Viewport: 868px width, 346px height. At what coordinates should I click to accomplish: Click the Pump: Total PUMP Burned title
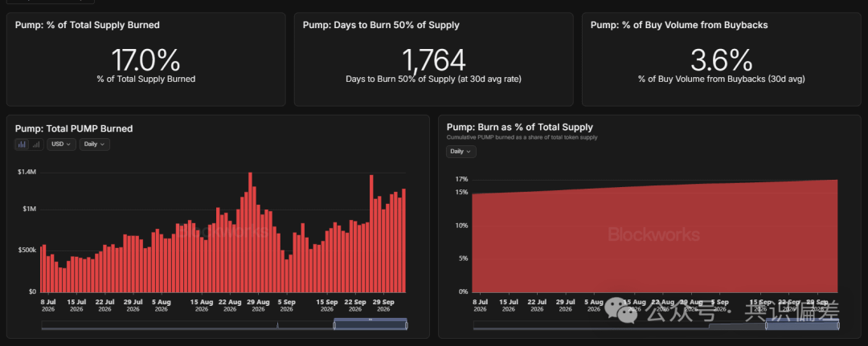coord(74,128)
